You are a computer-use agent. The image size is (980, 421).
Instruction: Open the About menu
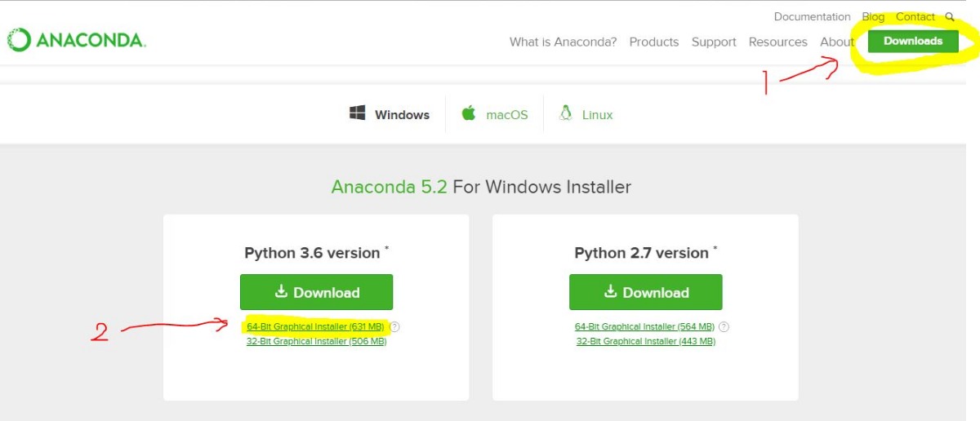tap(836, 42)
